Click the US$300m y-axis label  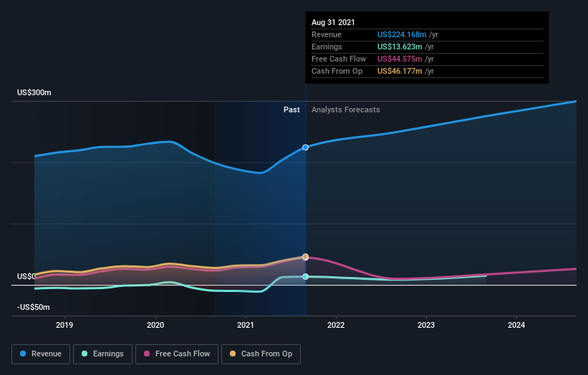point(34,92)
